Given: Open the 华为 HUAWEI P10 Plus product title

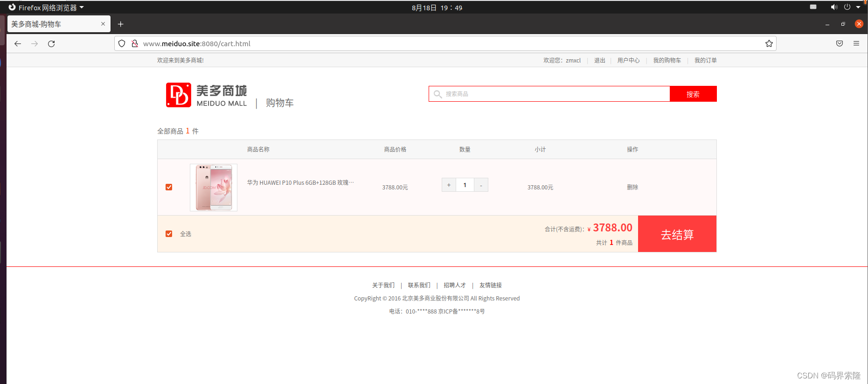Looking at the screenshot, I should click(300, 182).
